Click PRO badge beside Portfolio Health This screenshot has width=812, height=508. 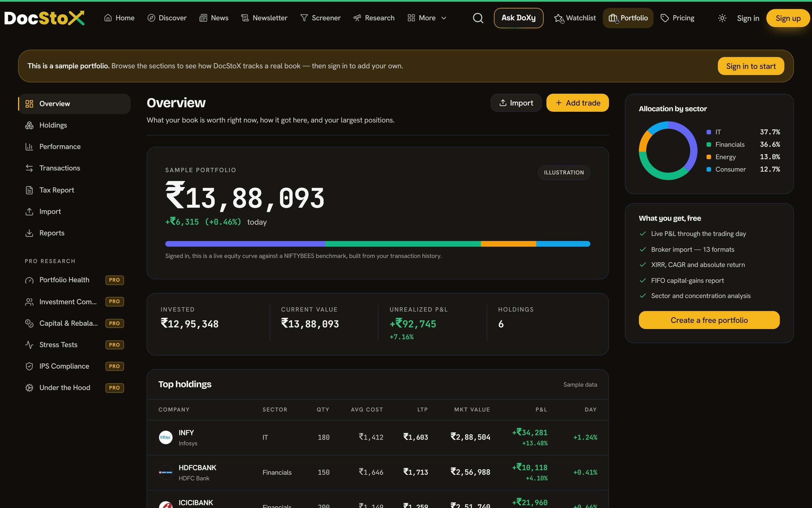(115, 280)
